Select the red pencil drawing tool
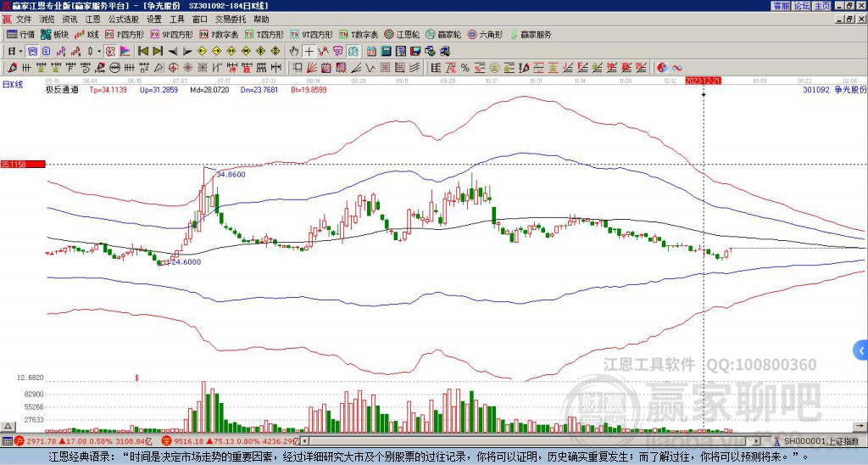This screenshot has height=465, width=868. point(12,68)
